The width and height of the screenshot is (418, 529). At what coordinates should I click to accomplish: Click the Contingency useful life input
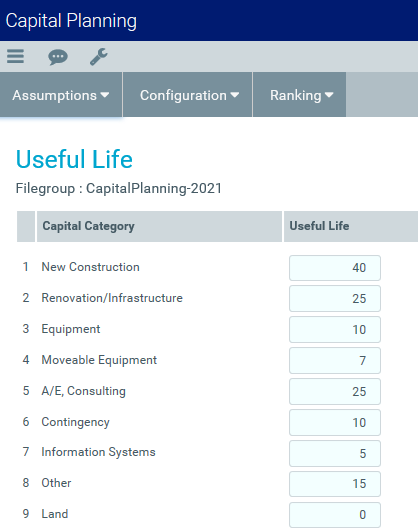pos(335,423)
